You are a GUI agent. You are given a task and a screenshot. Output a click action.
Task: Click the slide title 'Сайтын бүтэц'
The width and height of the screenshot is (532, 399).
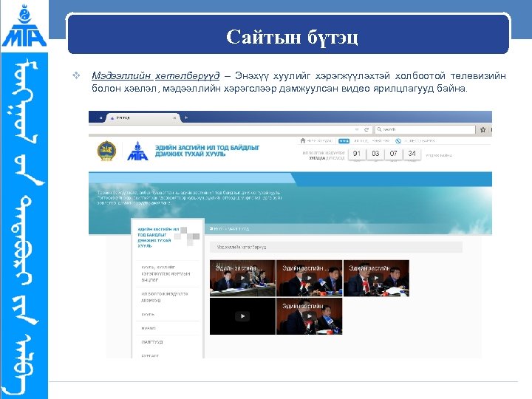click(292, 37)
